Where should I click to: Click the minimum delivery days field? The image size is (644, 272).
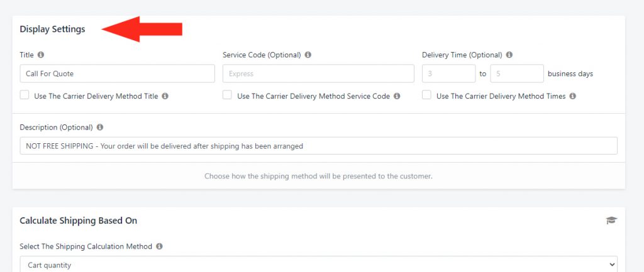(449, 73)
